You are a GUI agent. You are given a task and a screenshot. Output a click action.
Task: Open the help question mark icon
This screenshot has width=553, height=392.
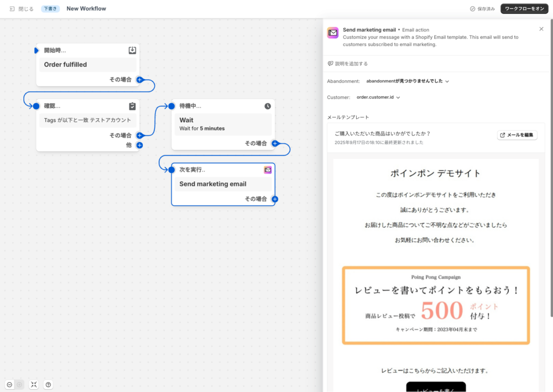[48, 385]
